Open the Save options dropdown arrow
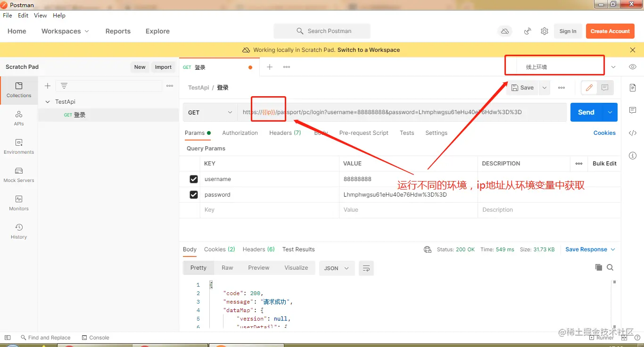The image size is (644, 347). click(545, 88)
